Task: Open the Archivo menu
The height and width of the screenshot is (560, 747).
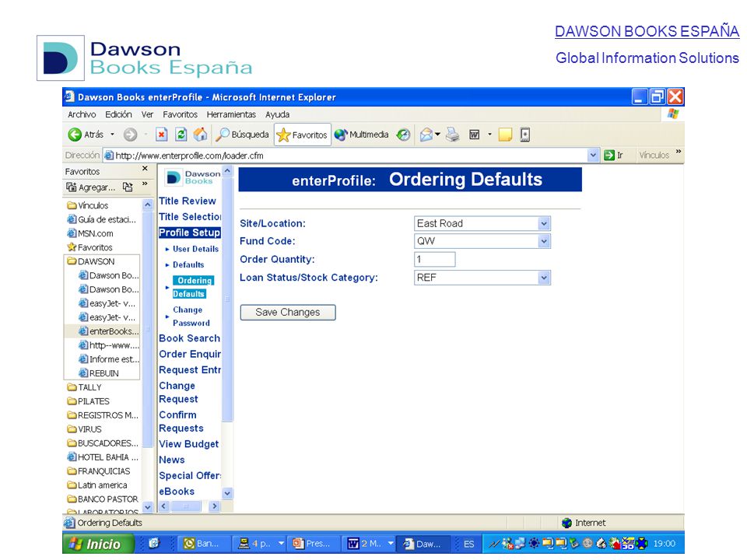Action: (82, 114)
